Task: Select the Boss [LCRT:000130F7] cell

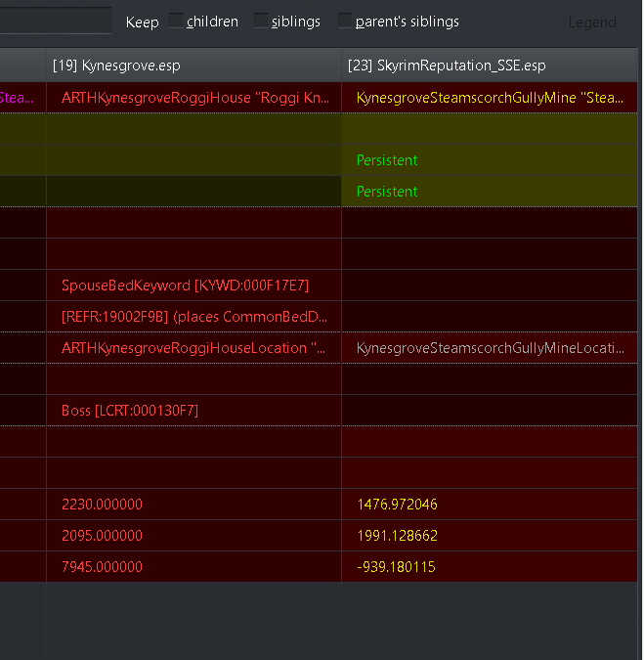Action: tap(193, 411)
